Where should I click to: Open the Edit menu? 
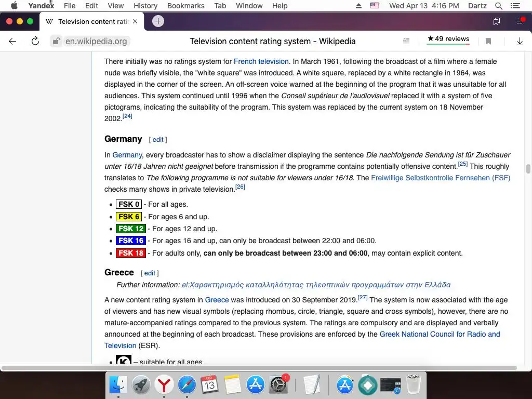pos(91,6)
